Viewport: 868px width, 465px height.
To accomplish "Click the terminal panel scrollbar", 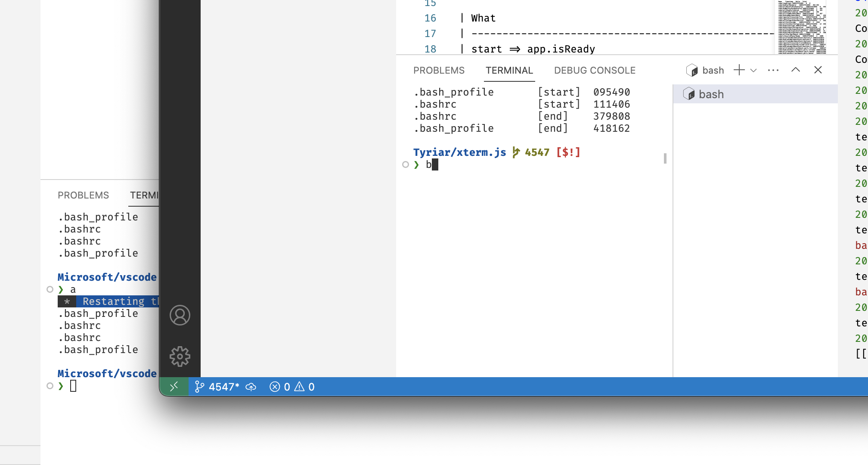I will [665, 159].
